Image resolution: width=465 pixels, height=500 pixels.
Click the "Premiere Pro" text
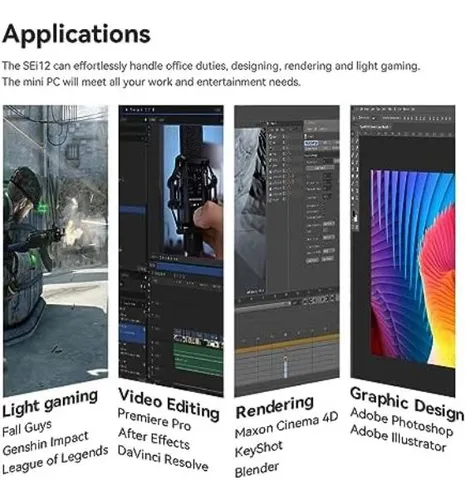pos(154,420)
